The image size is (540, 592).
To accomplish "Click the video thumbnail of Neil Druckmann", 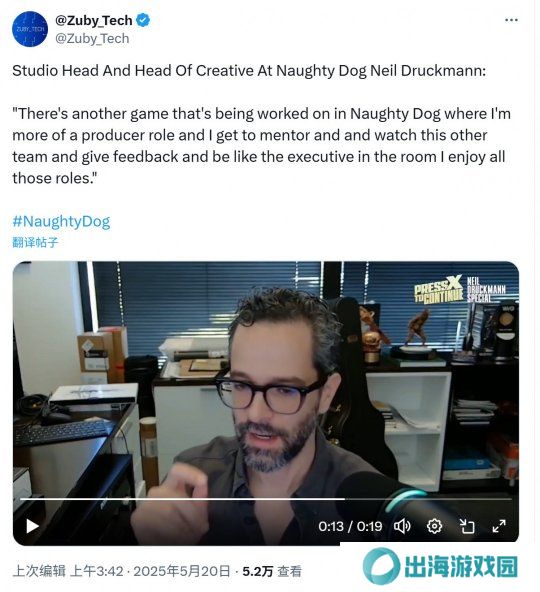I will (265, 378).
